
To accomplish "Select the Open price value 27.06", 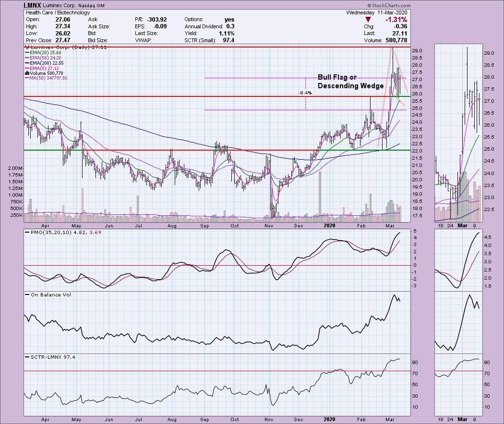I will tap(63, 20).
